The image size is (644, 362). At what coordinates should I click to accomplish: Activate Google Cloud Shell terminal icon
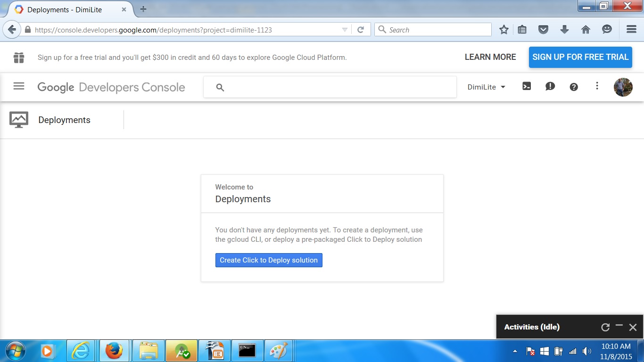527,86
